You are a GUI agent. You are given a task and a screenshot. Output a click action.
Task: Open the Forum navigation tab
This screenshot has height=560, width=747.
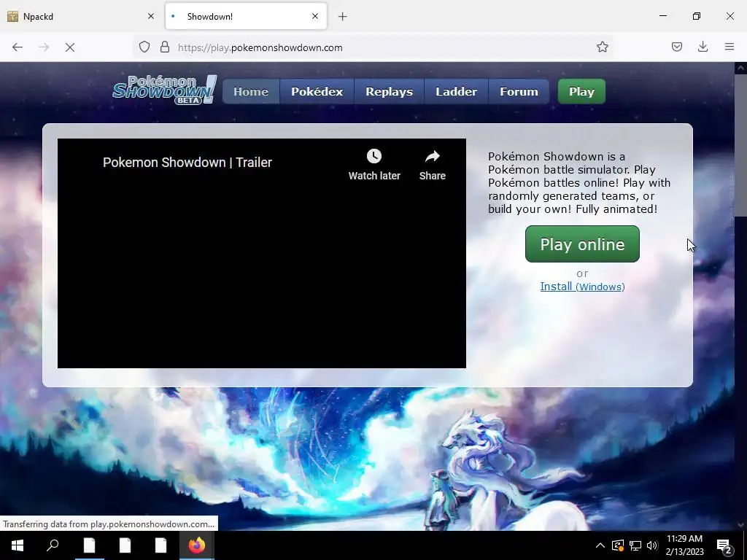(x=519, y=91)
